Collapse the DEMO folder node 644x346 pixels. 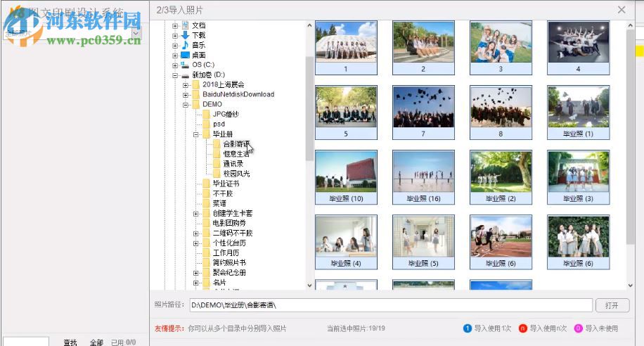[x=186, y=105]
